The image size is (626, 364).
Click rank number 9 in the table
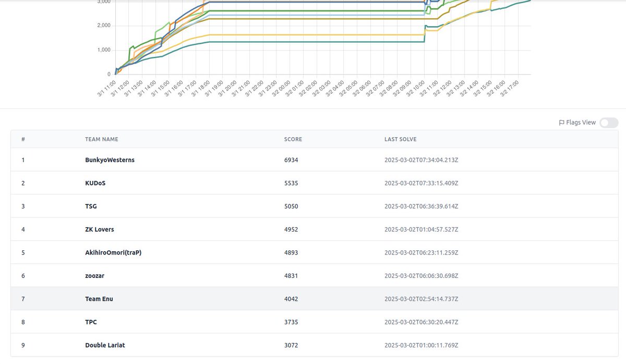[x=23, y=345]
